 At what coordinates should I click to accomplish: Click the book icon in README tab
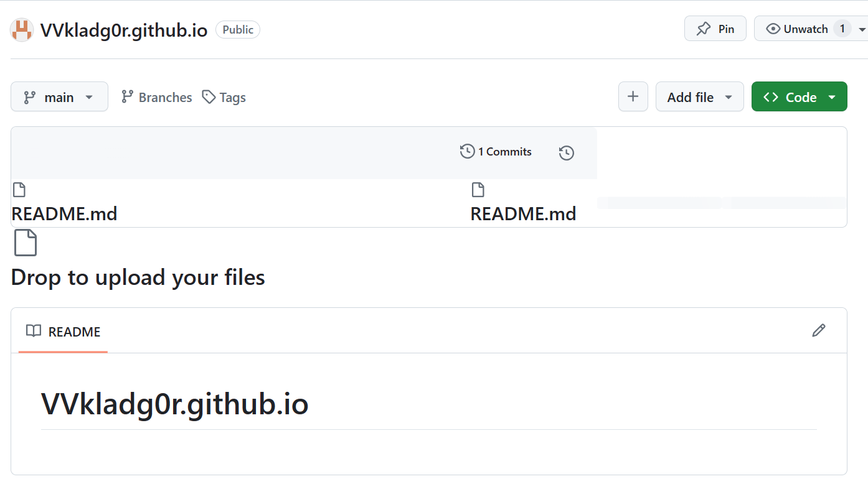point(34,331)
